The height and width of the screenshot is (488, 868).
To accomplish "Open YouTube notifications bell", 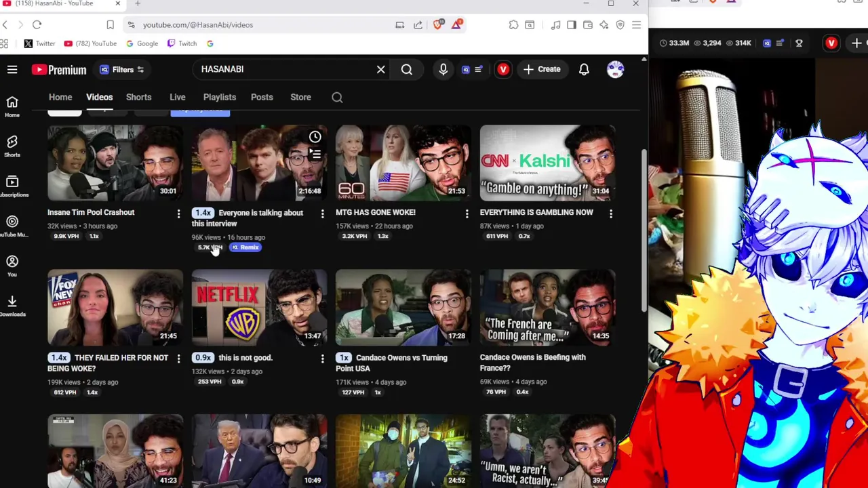I will pyautogui.click(x=584, y=69).
